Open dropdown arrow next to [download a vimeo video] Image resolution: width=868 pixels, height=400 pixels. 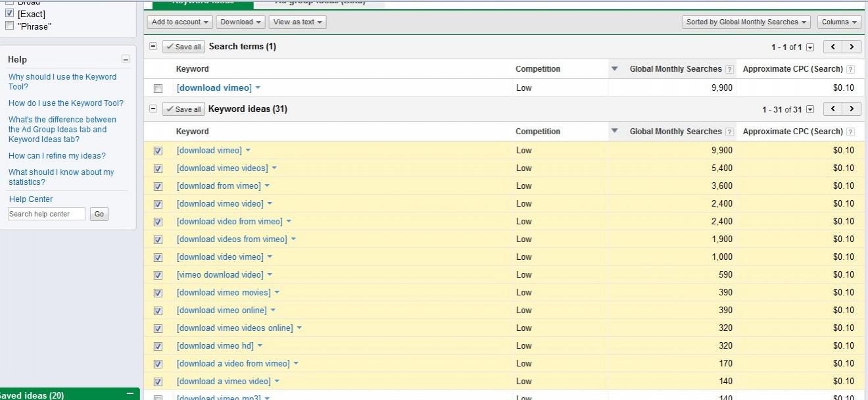[x=277, y=382]
